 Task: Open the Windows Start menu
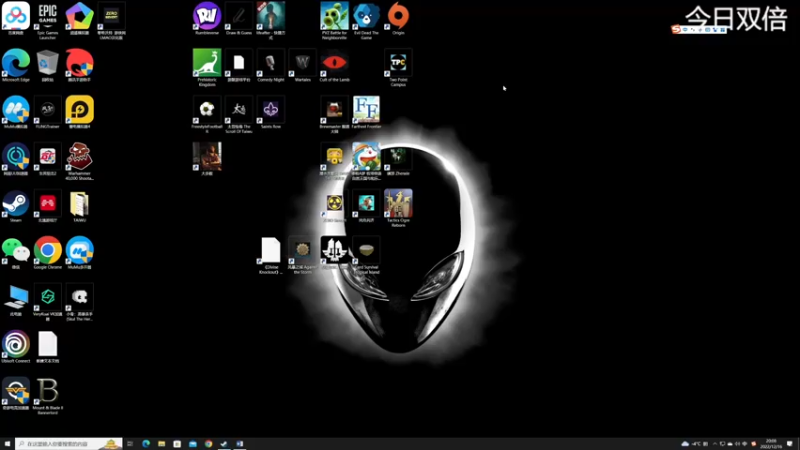(7, 444)
